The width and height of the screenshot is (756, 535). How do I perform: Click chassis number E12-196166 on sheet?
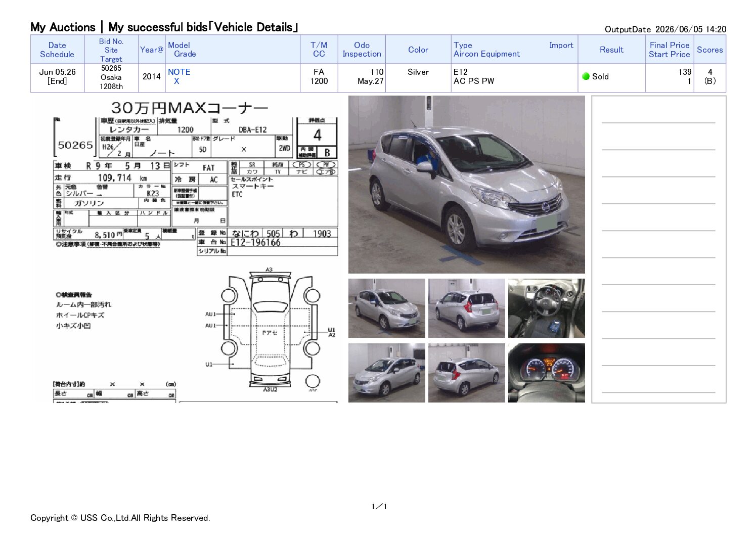click(255, 243)
